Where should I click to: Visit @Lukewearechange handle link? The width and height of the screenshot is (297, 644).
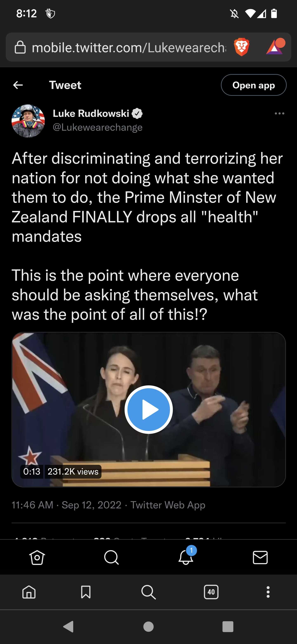98,128
